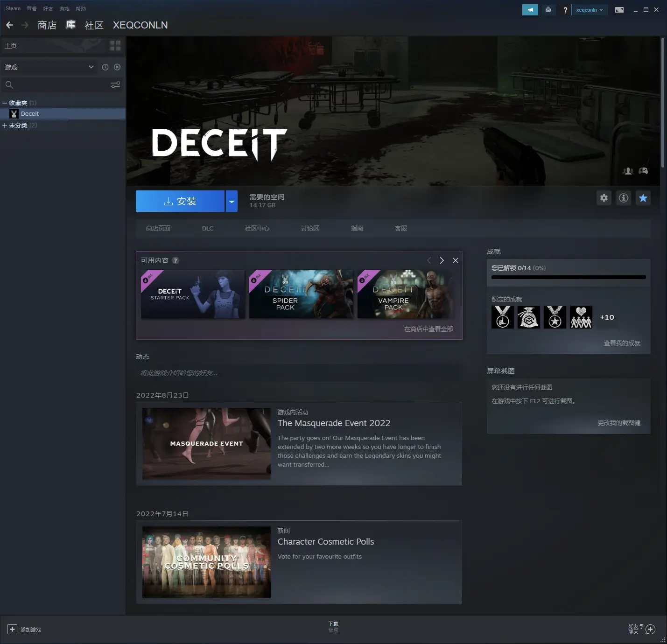Click the ready-to-play filter icon

(117, 67)
